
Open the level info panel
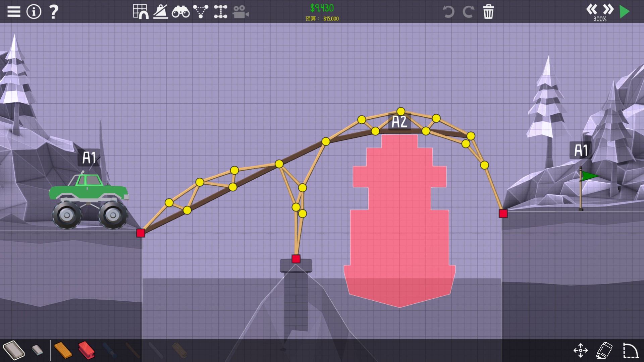(34, 12)
